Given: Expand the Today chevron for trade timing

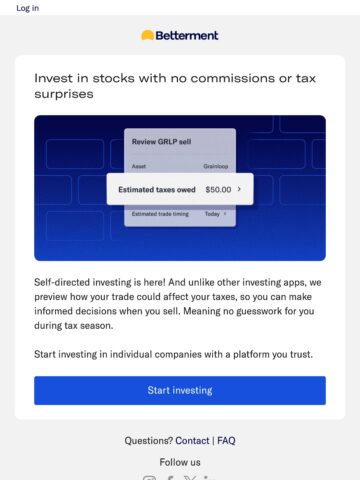Looking at the screenshot, I should click(225, 214).
